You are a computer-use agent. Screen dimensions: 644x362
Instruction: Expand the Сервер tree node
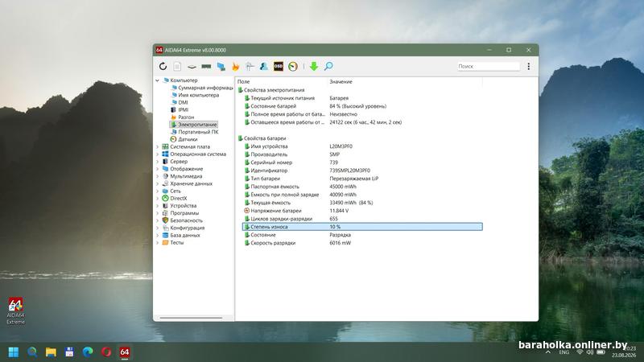[157, 162]
